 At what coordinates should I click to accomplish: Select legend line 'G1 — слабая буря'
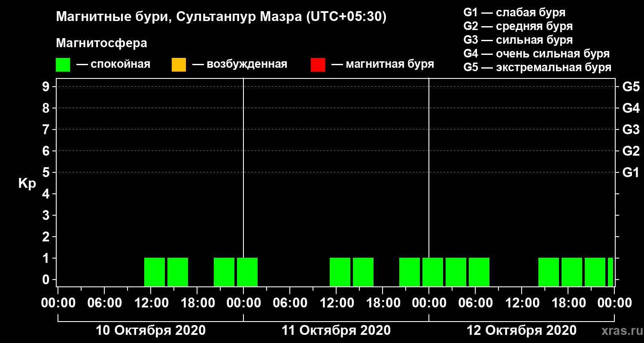(x=514, y=12)
